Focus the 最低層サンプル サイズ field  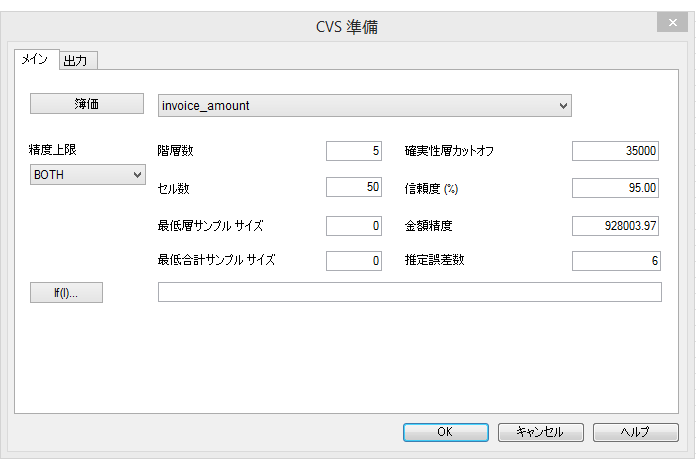354,225
